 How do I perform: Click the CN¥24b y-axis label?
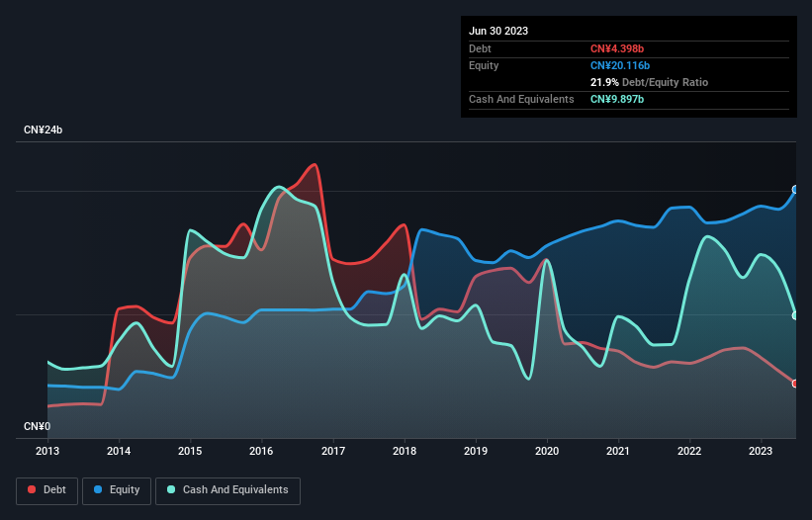(x=43, y=130)
